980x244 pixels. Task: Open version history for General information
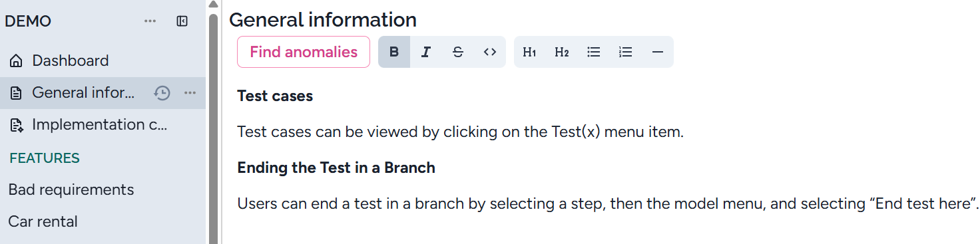coord(162,93)
